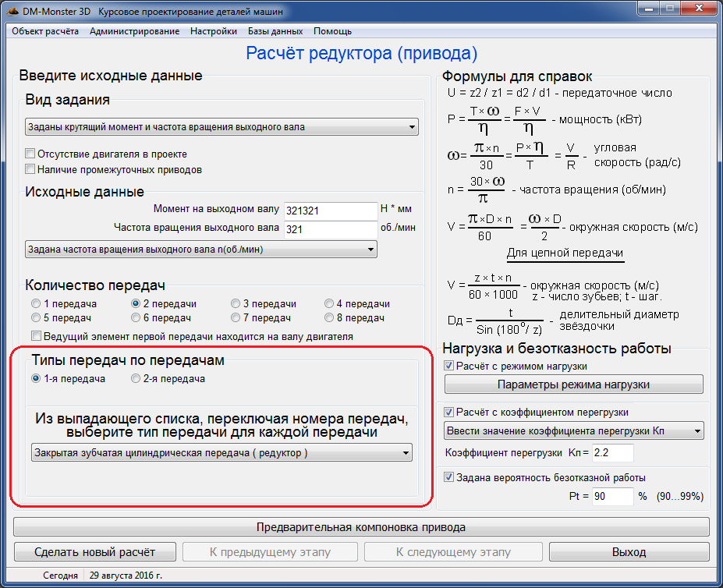
Task: Select the 8 передач radio button
Action: pos(329,317)
